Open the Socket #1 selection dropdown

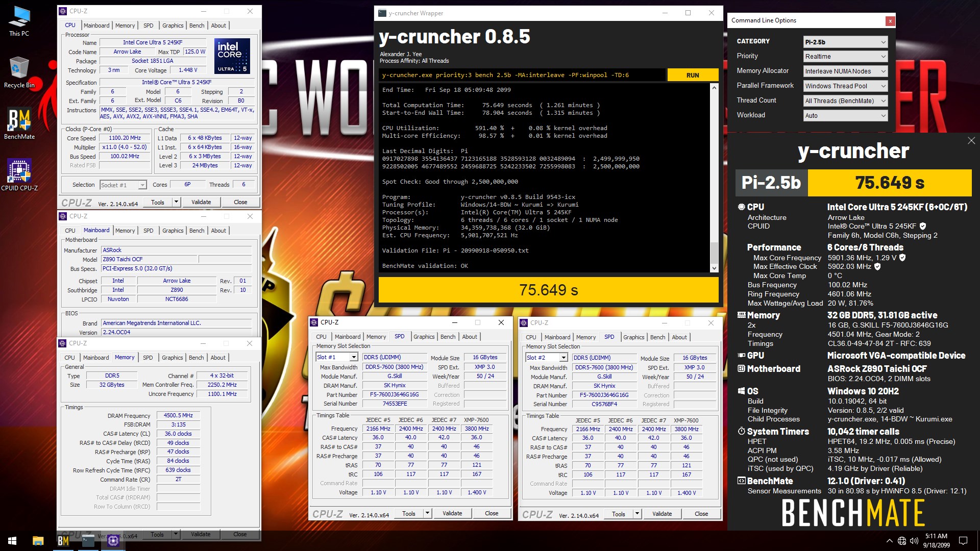[x=123, y=185]
